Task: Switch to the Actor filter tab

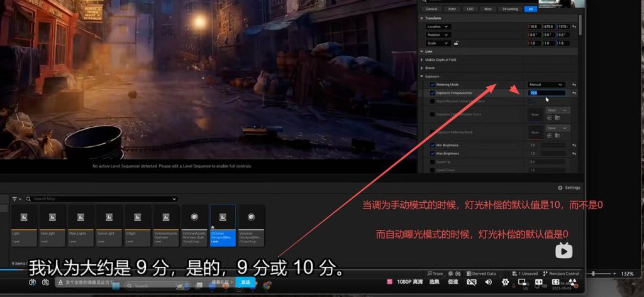Action: click(x=452, y=9)
